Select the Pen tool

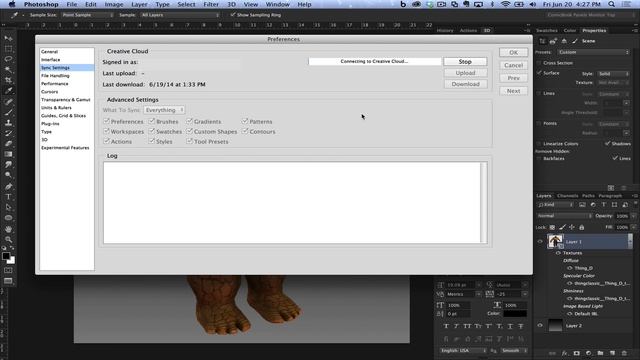pyautogui.click(x=8, y=187)
